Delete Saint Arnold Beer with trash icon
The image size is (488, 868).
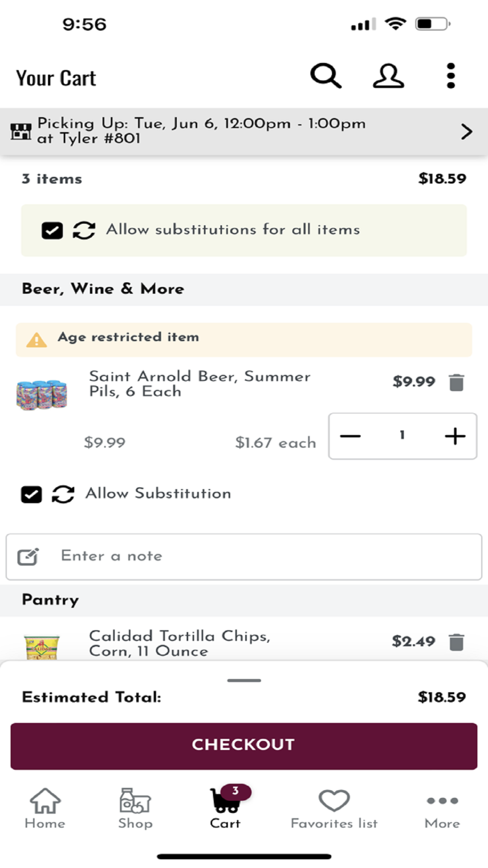456,383
